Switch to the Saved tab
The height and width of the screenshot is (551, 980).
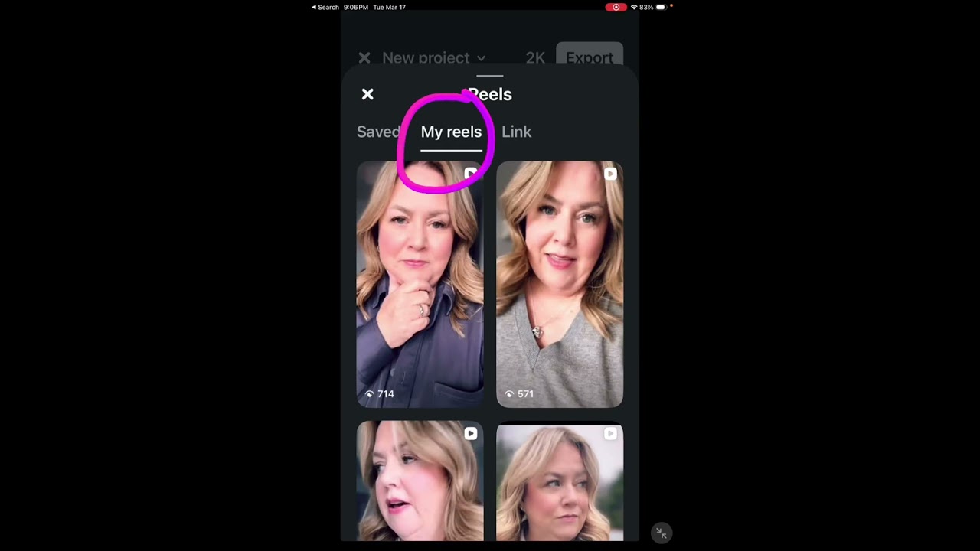pos(378,132)
